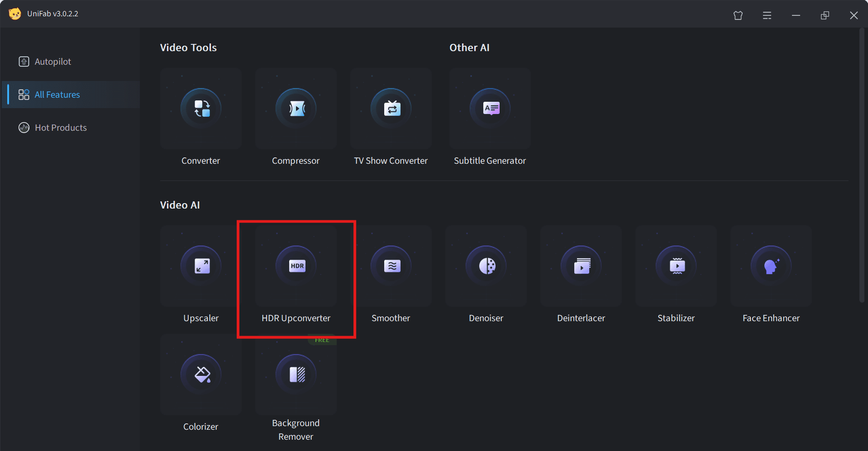Click the Hot Products sidebar icon

[24, 128]
